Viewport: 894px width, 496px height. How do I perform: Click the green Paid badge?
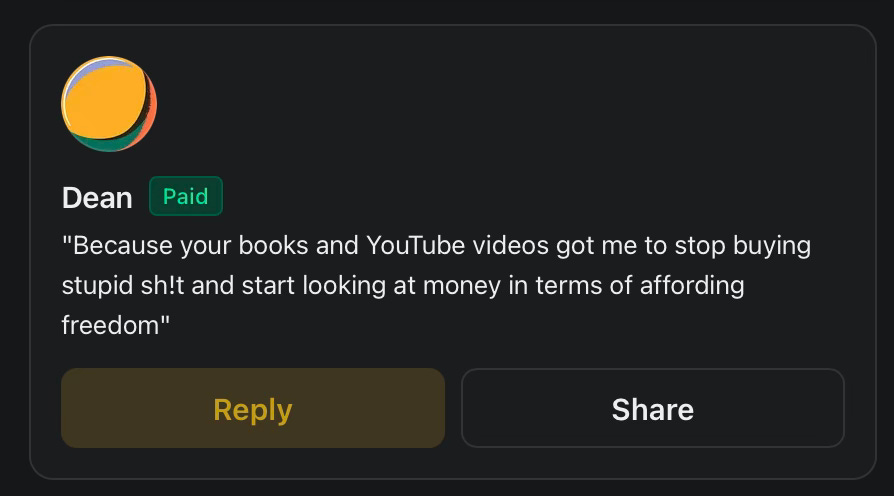186,196
